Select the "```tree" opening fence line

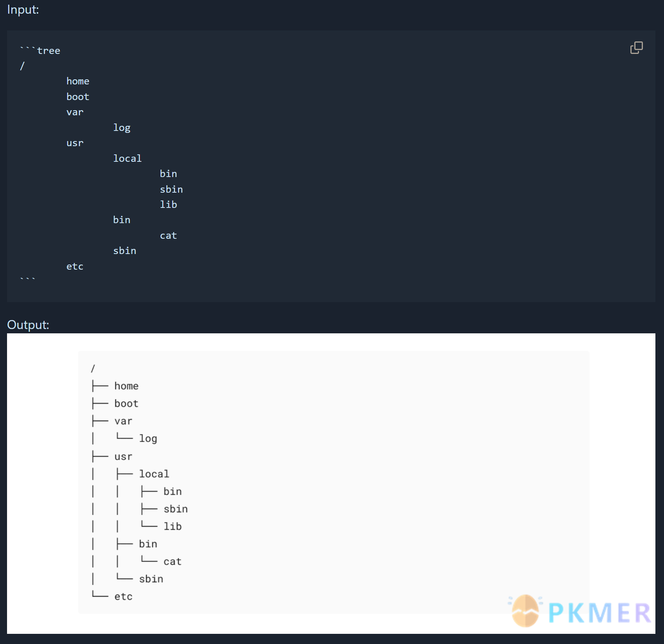click(40, 50)
